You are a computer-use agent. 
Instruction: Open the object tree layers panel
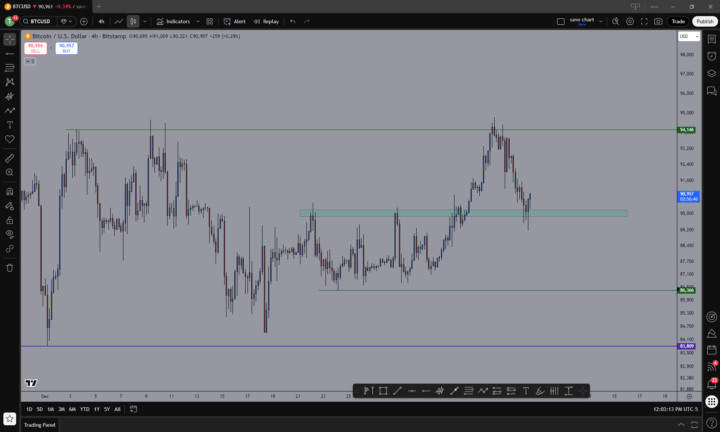pos(712,73)
